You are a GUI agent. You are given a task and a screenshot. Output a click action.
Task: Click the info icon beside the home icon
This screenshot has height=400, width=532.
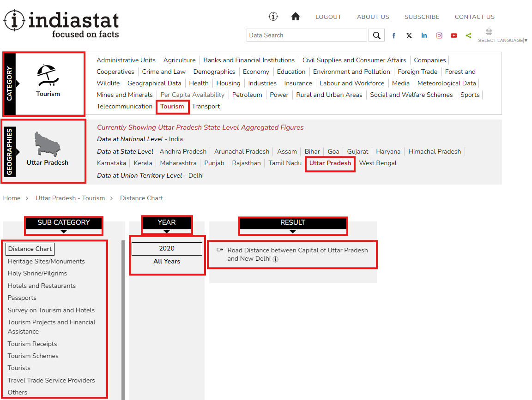pos(273,17)
